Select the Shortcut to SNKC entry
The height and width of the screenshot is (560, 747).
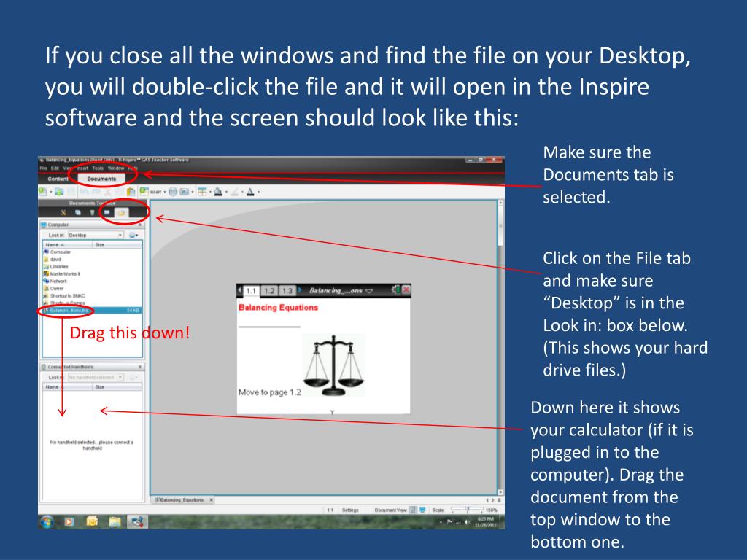click(x=92, y=296)
